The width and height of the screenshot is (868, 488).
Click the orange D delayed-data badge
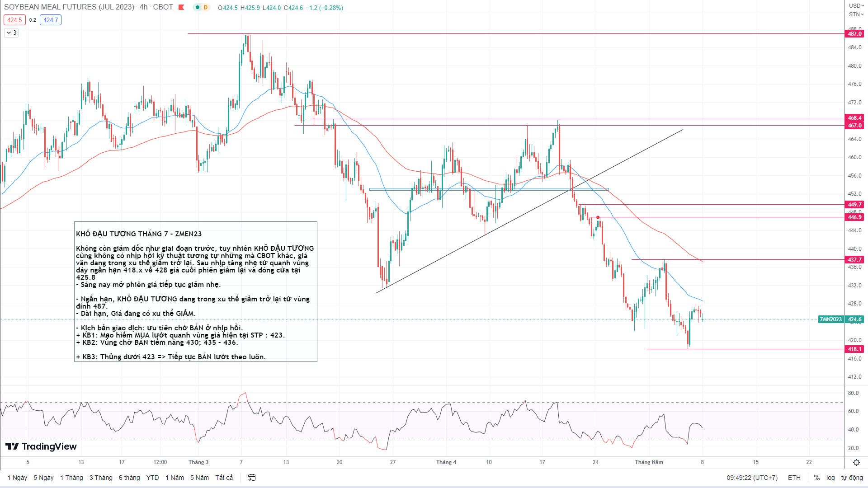206,7
